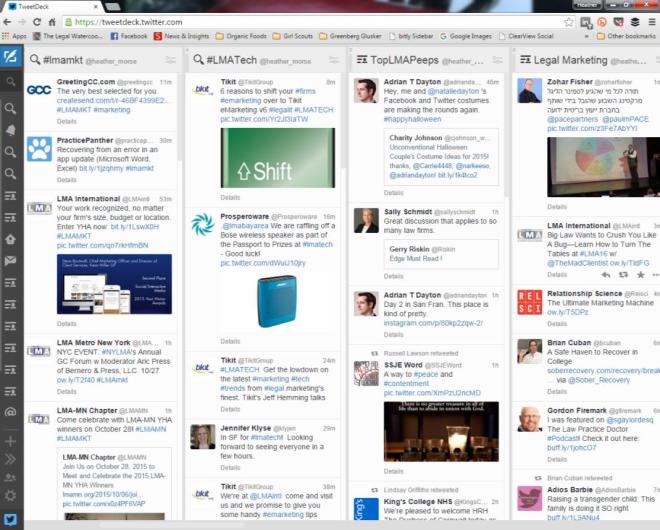Open the blue Bose speaker image
This screenshot has width=660, height=530.
[x=278, y=301]
